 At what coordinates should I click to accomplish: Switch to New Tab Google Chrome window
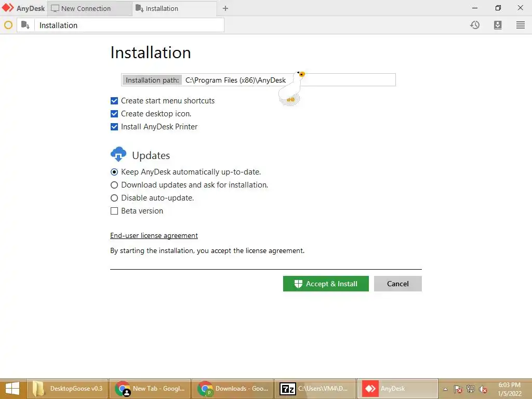tap(150, 389)
